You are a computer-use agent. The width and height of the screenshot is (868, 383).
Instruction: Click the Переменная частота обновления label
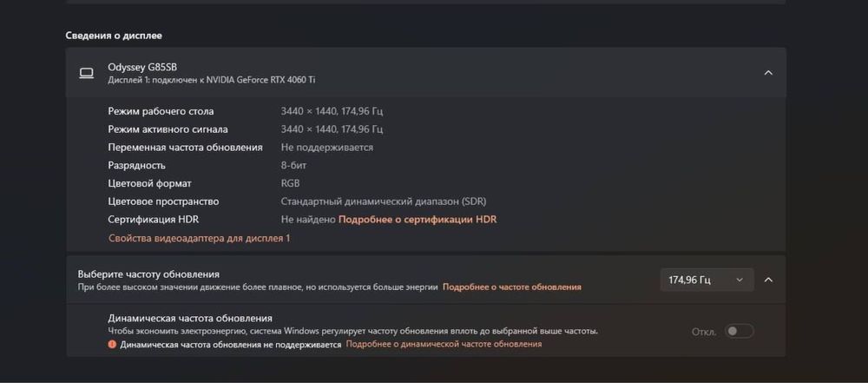pyautogui.click(x=185, y=148)
